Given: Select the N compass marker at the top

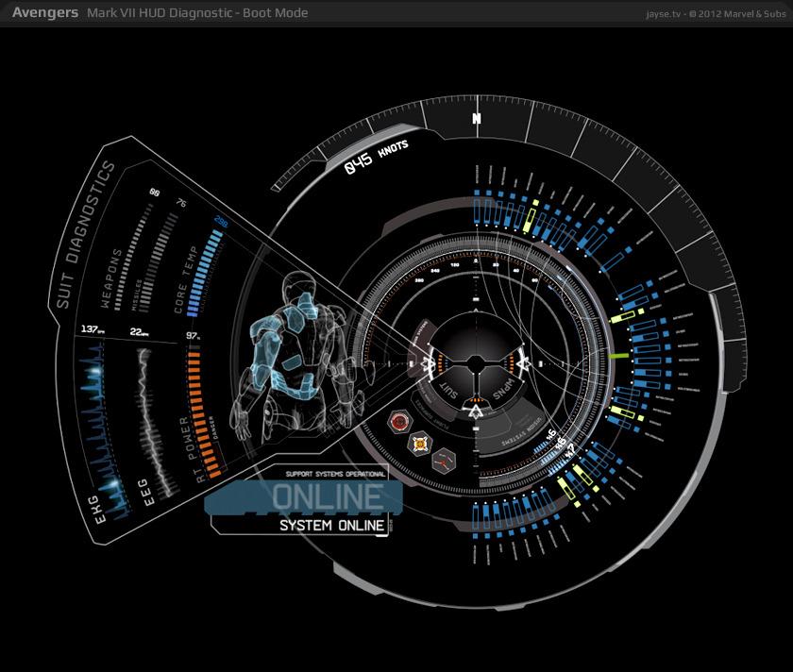Looking at the screenshot, I should click(475, 120).
